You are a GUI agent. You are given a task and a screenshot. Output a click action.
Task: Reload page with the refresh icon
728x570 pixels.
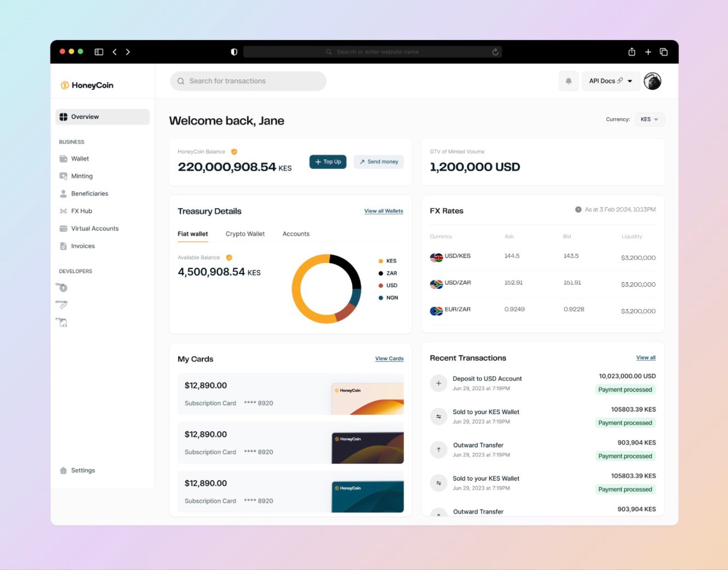pyautogui.click(x=495, y=52)
